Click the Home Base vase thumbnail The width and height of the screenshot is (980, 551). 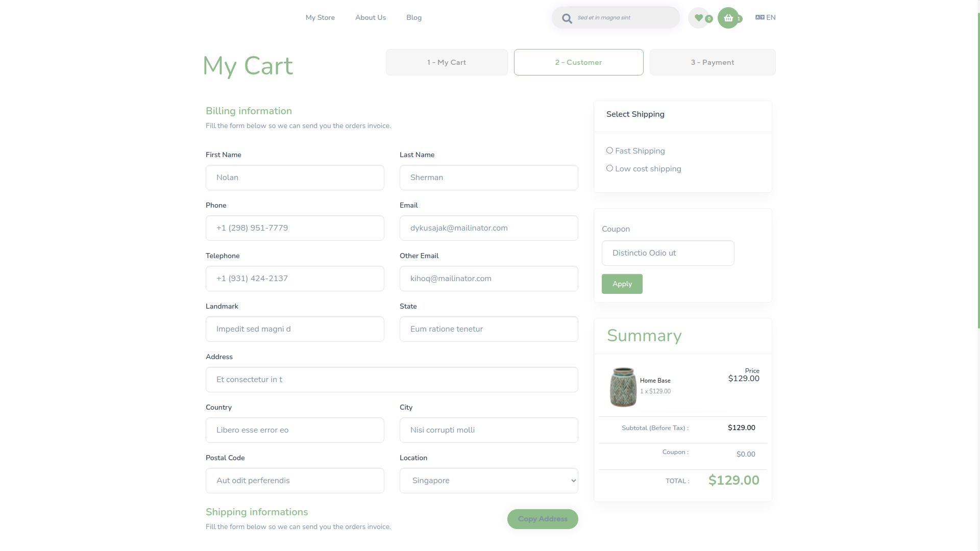(x=623, y=387)
